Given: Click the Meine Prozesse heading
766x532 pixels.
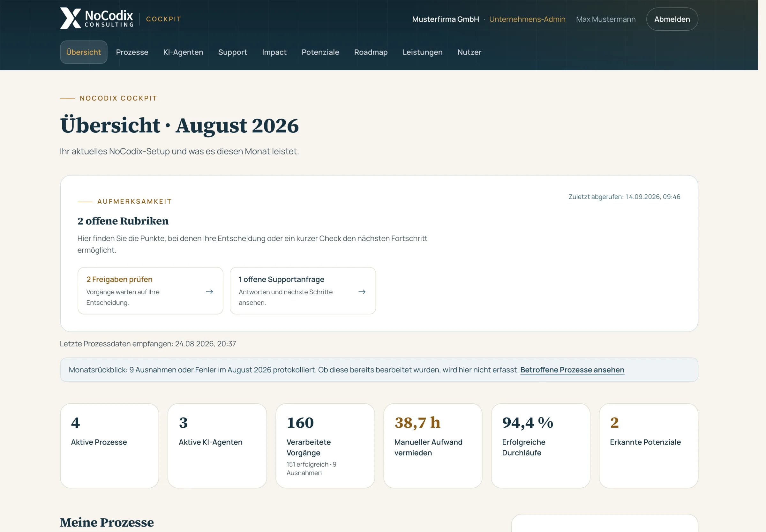Looking at the screenshot, I should tap(107, 522).
